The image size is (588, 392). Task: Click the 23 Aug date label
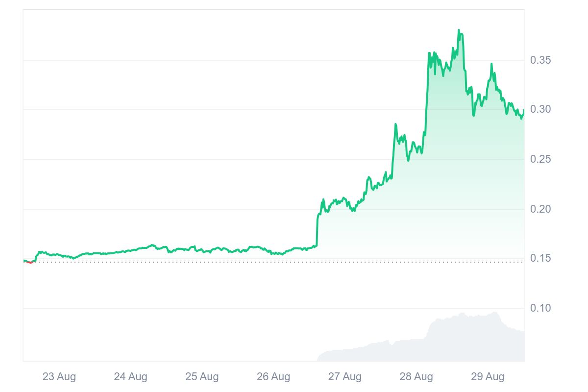[x=59, y=377]
